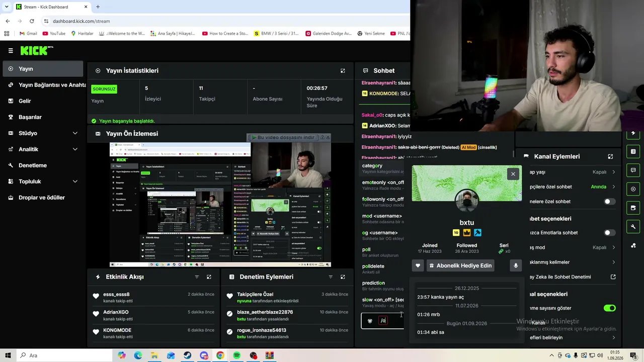
Task: Expand the Yayın İstatistikleri panel fullscreen
Action: (x=343, y=71)
